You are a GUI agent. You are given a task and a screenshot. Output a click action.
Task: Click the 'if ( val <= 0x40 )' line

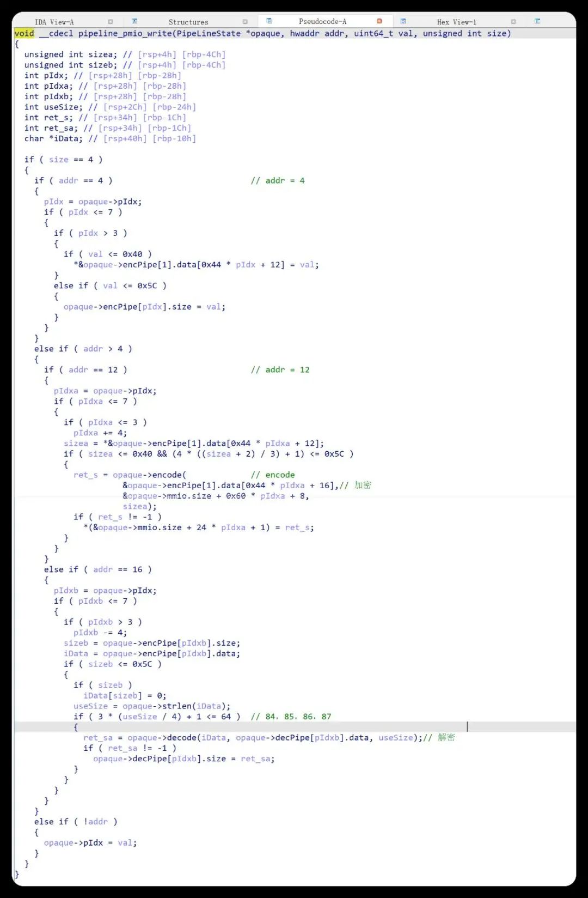[x=108, y=254]
